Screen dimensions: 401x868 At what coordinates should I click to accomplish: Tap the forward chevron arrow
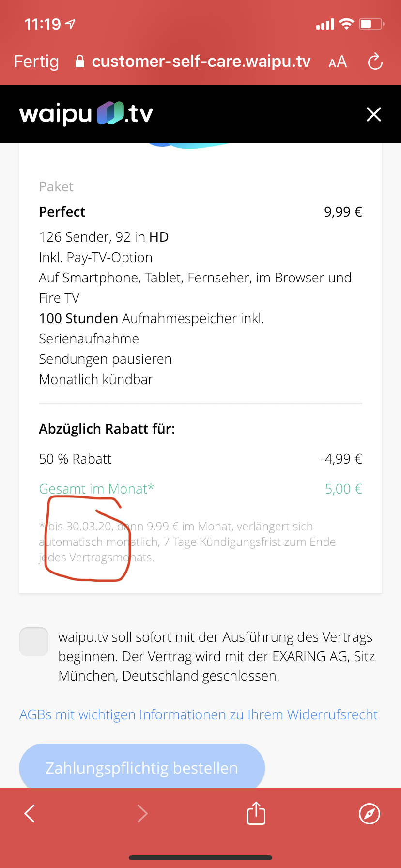pos(142,813)
